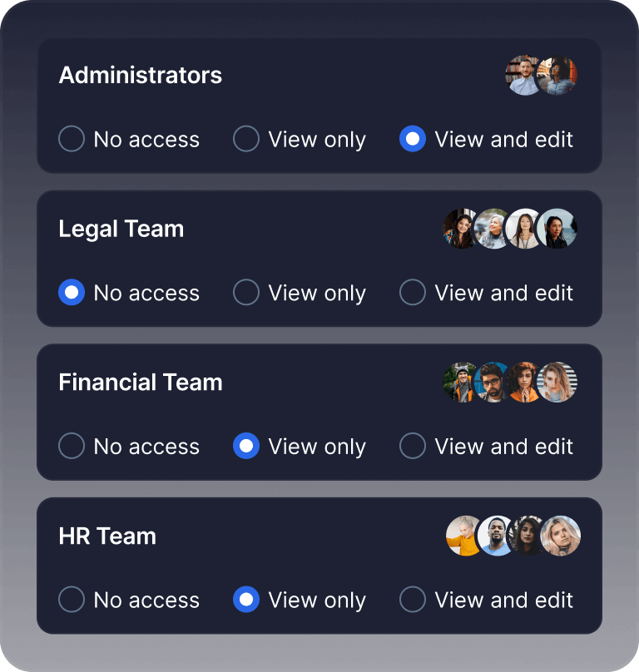This screenshot has height=672, width=639.
Task: Select View and edit for HR Team
Action: click(413, 600)
